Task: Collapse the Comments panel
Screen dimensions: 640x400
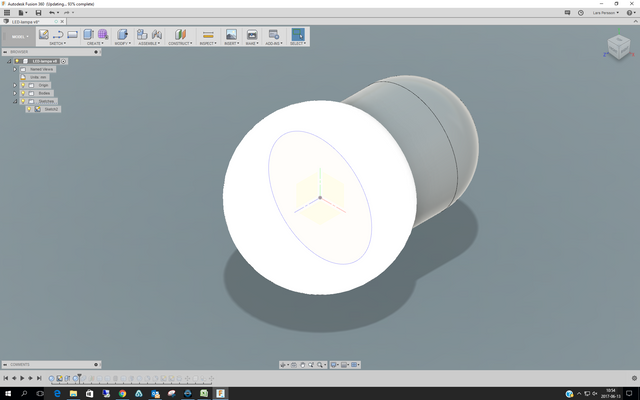Action: pyautogui.click(x=5, y=364)
